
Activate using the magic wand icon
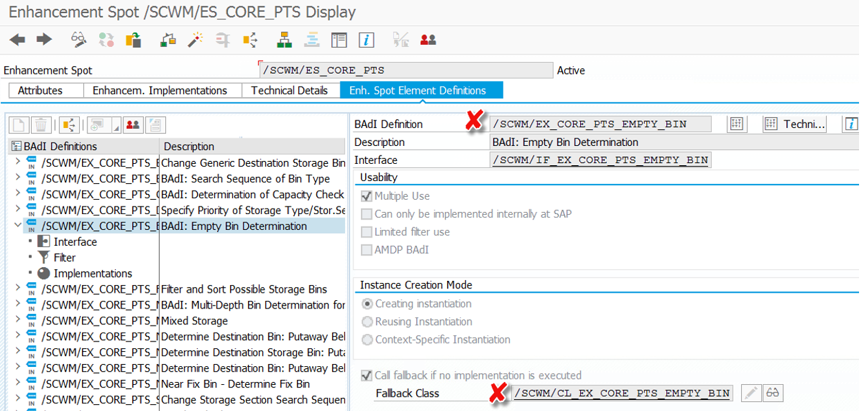click(x=196, y=40)
